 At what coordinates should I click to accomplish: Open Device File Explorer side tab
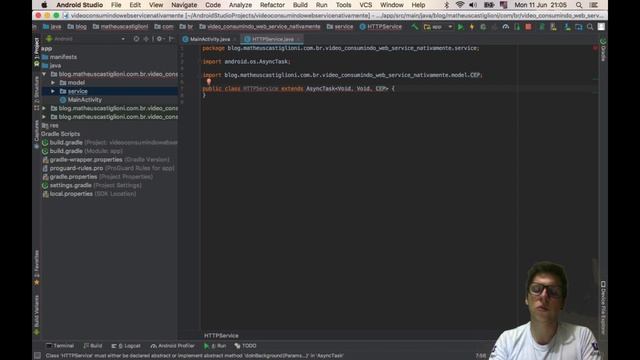pos(603,307)
